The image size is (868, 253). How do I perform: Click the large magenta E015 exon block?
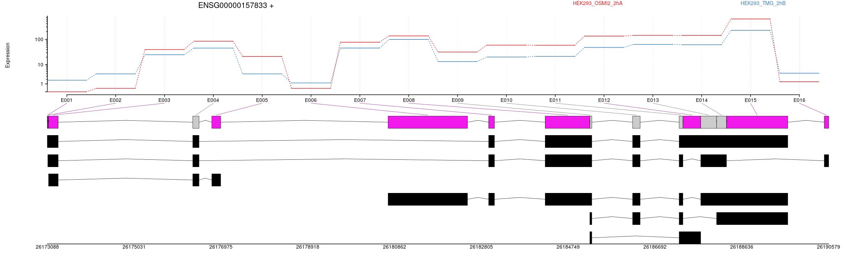757,122
